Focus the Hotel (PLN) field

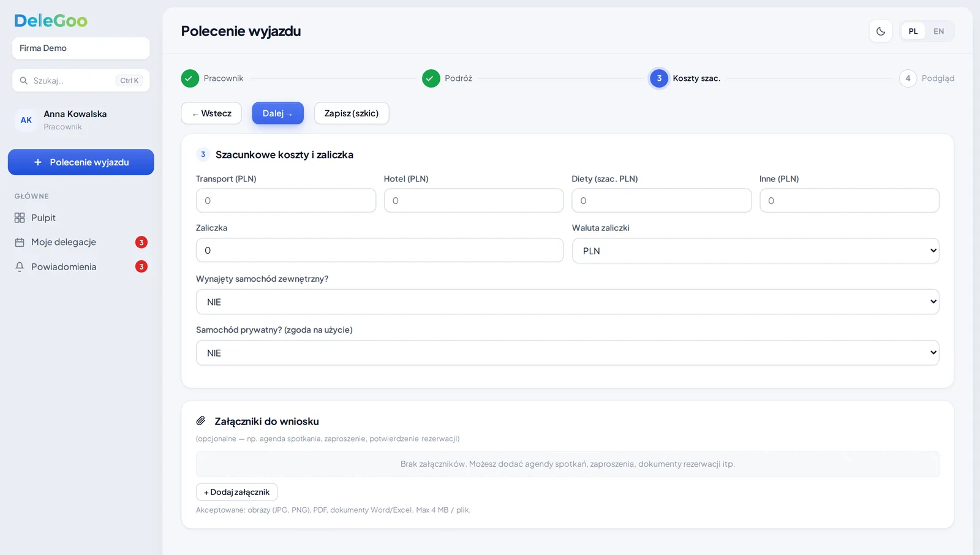[x=473, y=201]
